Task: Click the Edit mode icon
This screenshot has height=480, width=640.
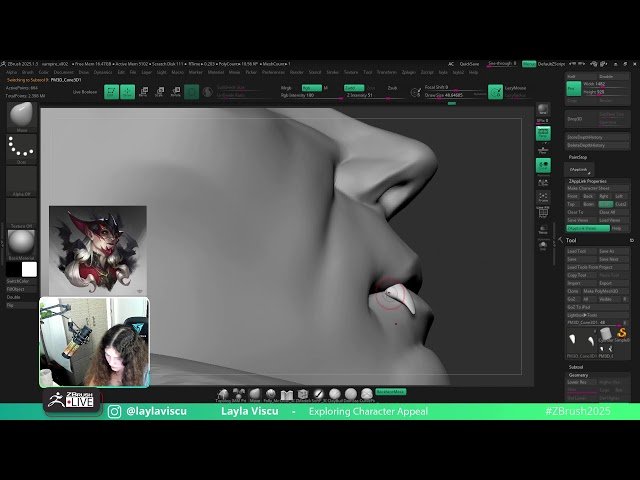Action: pos(112,92)
